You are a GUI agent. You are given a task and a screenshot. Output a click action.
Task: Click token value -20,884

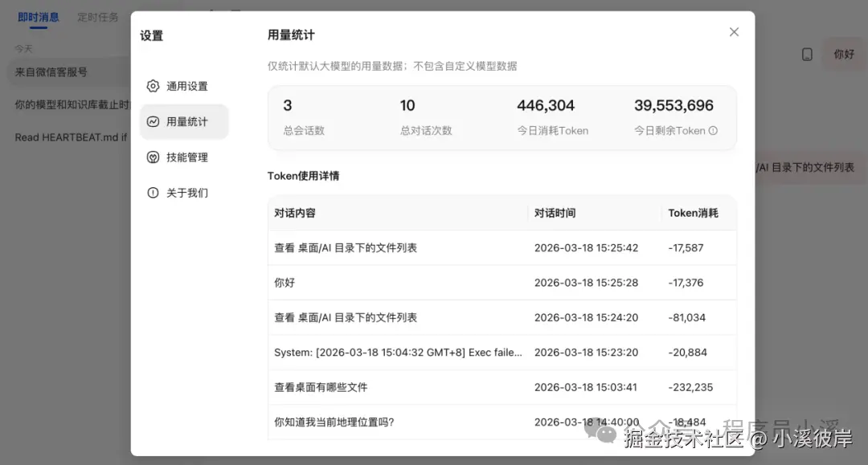tap(687, 353)
